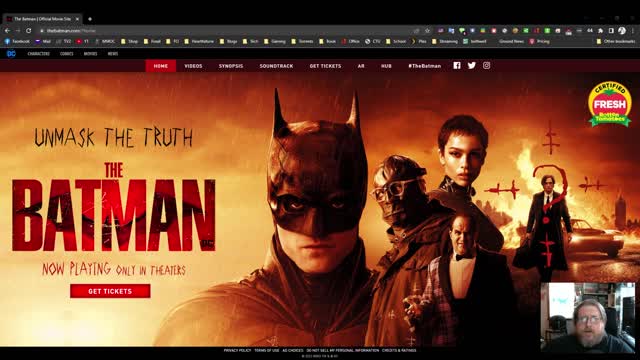Viewport: 640px width, 360px height.
Task: Reload the page with the refresh icon
Action: coord(29,31)
